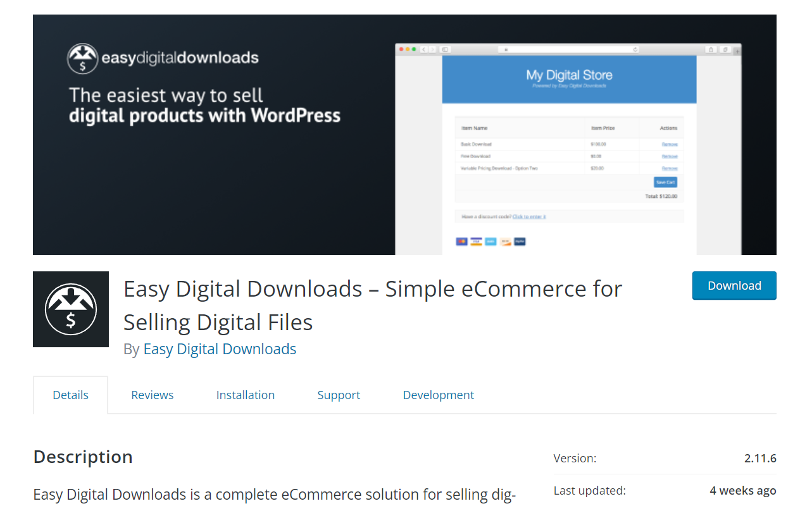Click the description paragraph beginning 'Easy Digital Downloads is'

pos(275,495)
